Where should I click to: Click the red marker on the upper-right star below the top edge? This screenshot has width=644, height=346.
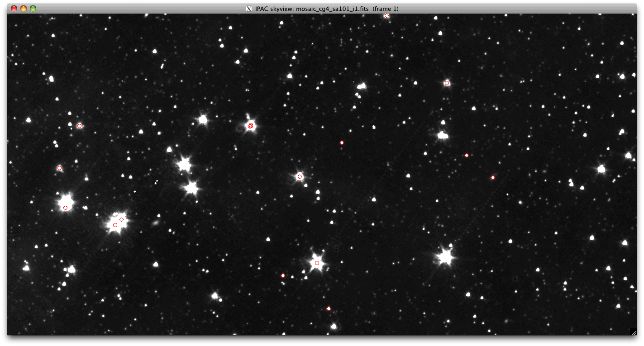(x=447, y=83)
